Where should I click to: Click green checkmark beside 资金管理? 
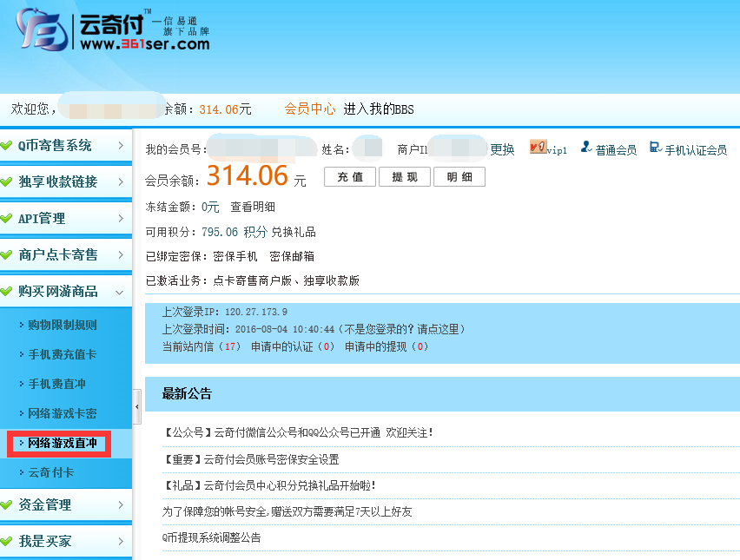coord(7,504)
